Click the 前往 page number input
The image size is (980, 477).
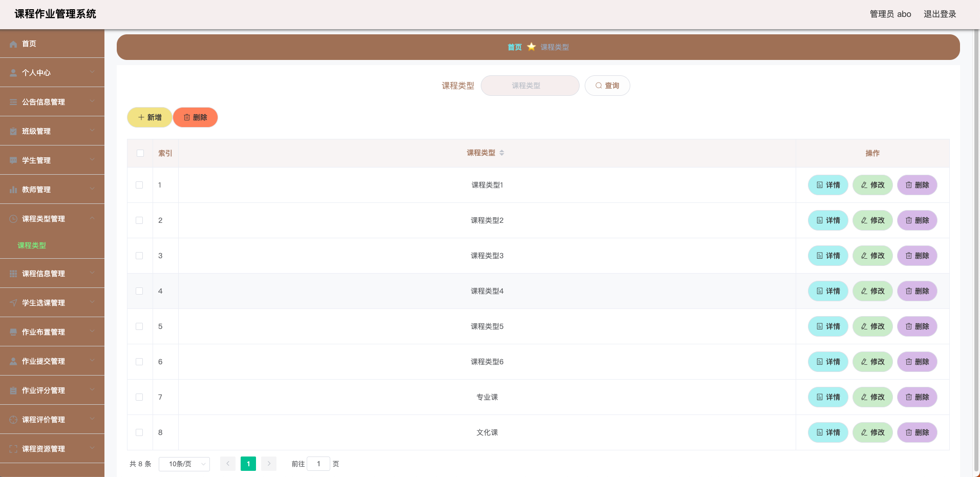pos(318,464)
